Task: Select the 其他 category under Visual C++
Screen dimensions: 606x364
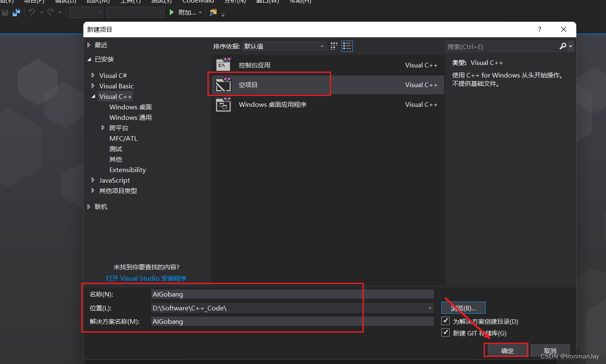Action: pos(116,159)
